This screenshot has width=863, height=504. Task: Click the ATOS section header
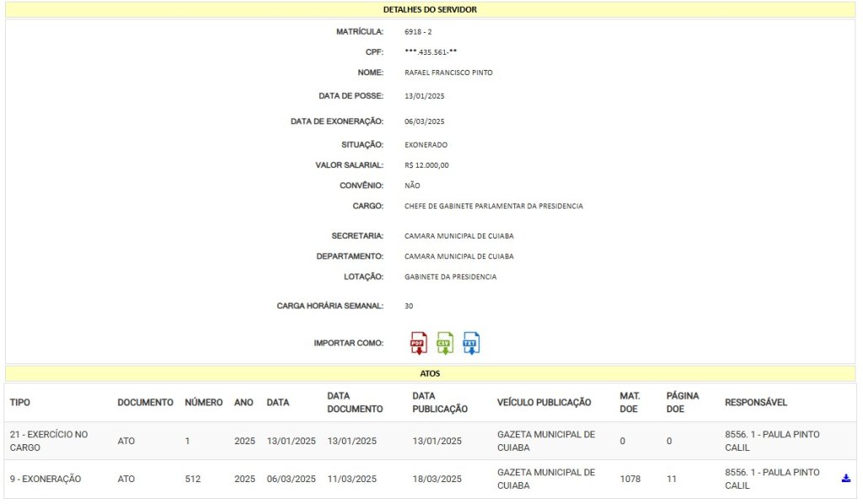coord(430,373)
